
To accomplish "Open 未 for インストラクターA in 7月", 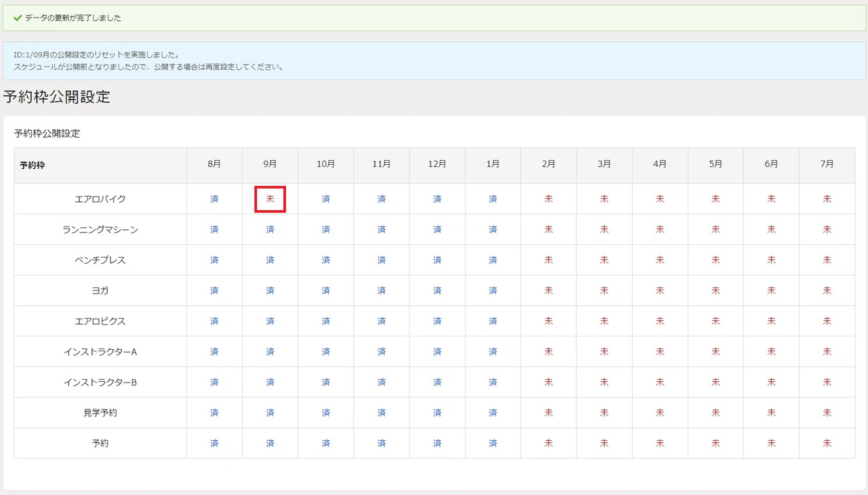I will (827, 352).
